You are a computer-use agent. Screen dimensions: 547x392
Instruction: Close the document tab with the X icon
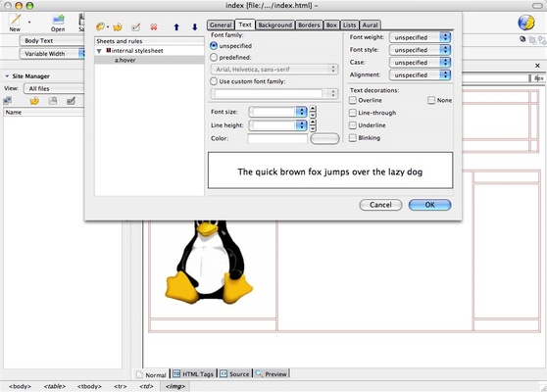pos(537,66)
